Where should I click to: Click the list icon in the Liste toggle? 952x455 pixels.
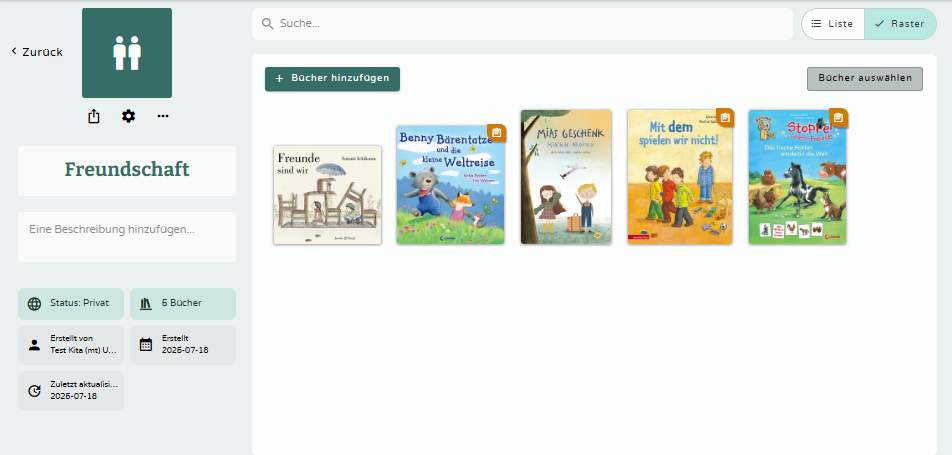817,24
